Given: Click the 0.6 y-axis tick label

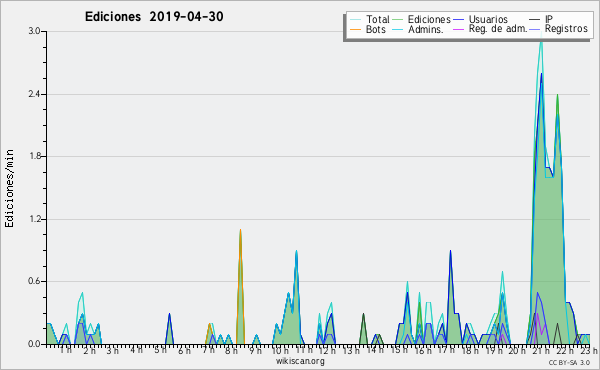Looking at the screenshot, I should 34,282.
